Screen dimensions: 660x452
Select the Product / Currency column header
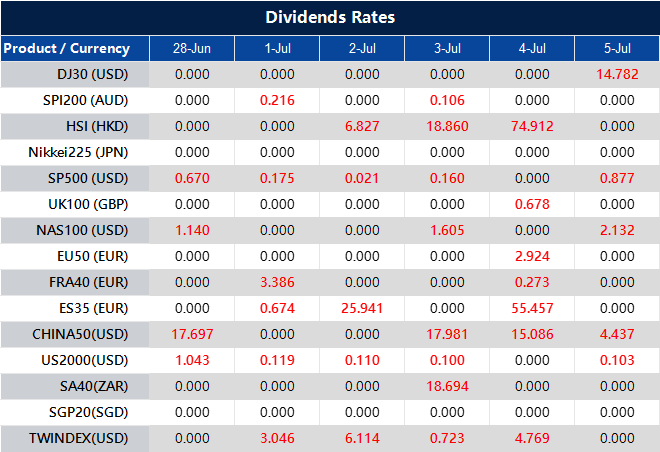(x=67, y=48)
